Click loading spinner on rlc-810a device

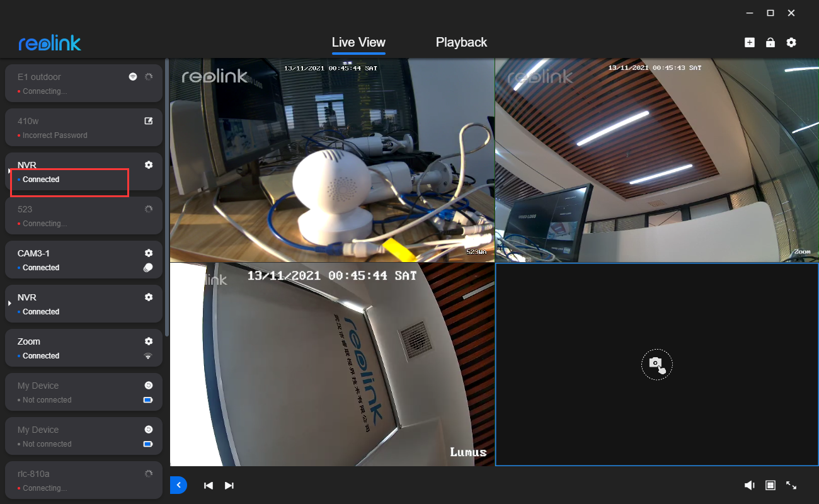click(149, 473)
